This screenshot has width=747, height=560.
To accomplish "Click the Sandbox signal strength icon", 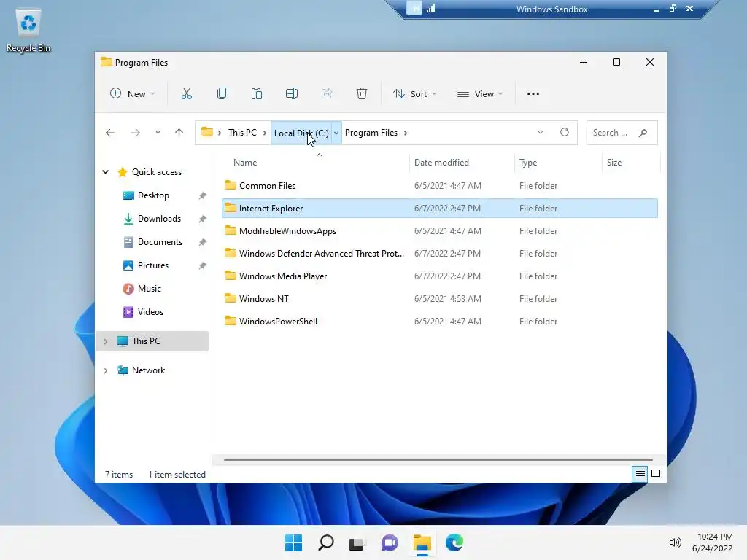I will click(x=431, y=9).
